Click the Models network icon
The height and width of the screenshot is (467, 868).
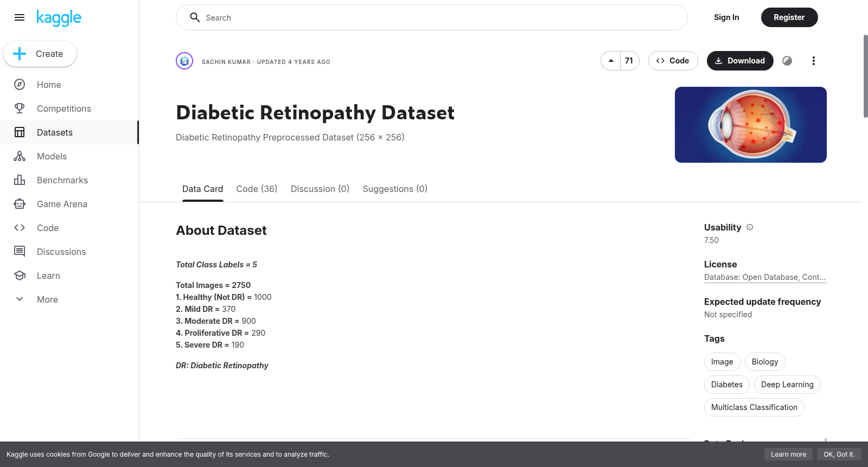20,156
